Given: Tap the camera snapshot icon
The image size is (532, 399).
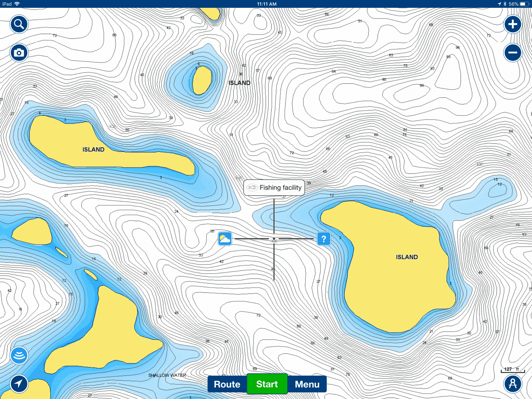Looking at the screenshot, I should point(19,53).
